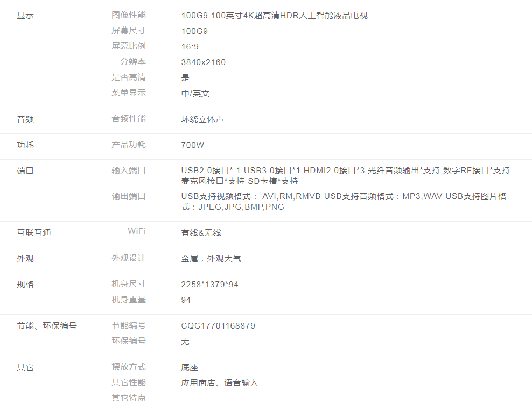Click the 16:9 screen ratio value
Image resolution: width=532 pixels, height=412 pixels.
190,47
